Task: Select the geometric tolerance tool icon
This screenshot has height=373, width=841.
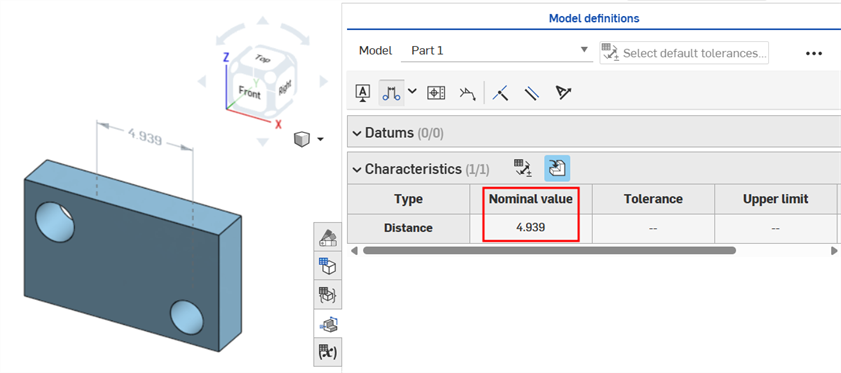Action: click(x=436, y=93)
